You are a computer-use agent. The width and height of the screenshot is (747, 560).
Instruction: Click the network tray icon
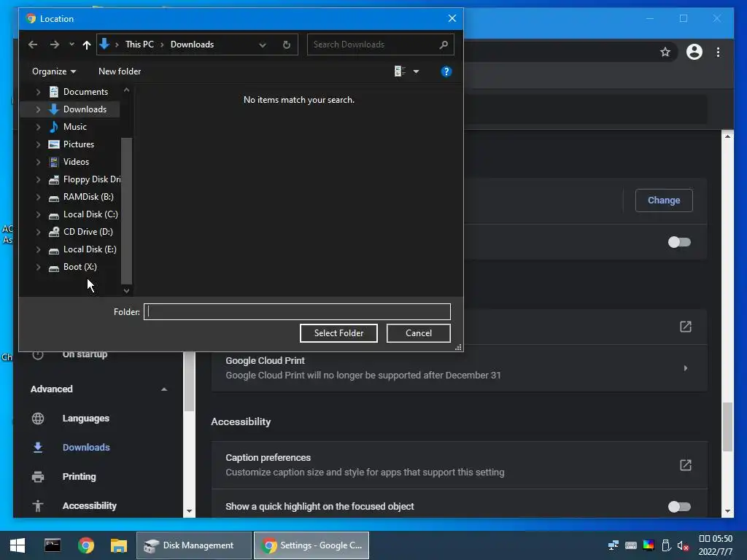pos(613,545)
